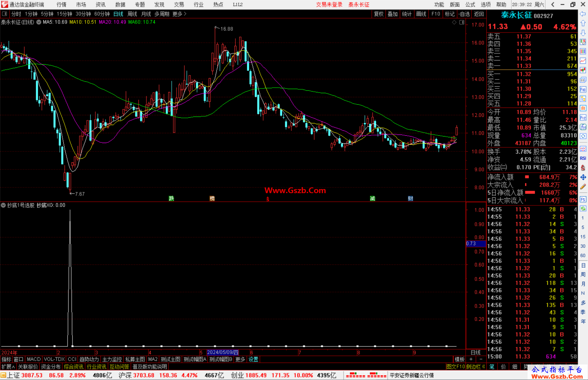Click the 0.73 value marker on indicator axis
Screen dimensions: 588x380
pyautogui.click(x=476, y=244)
